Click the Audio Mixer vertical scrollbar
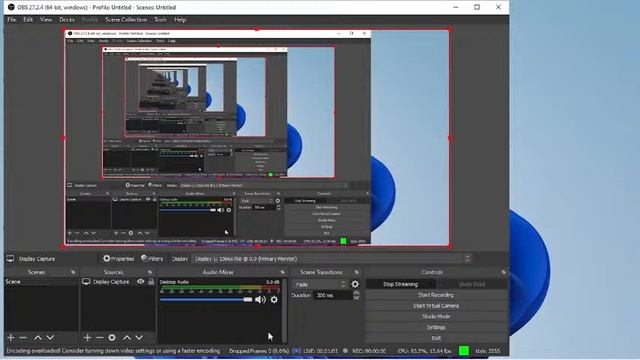The width and height of the screenshot is (640, 360). (284, 310)
